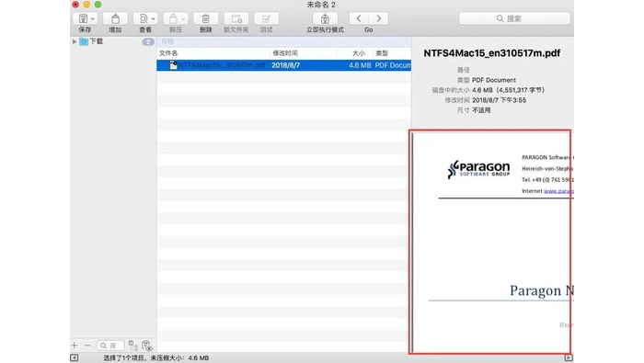Click the sidebar plus add button

75,346
